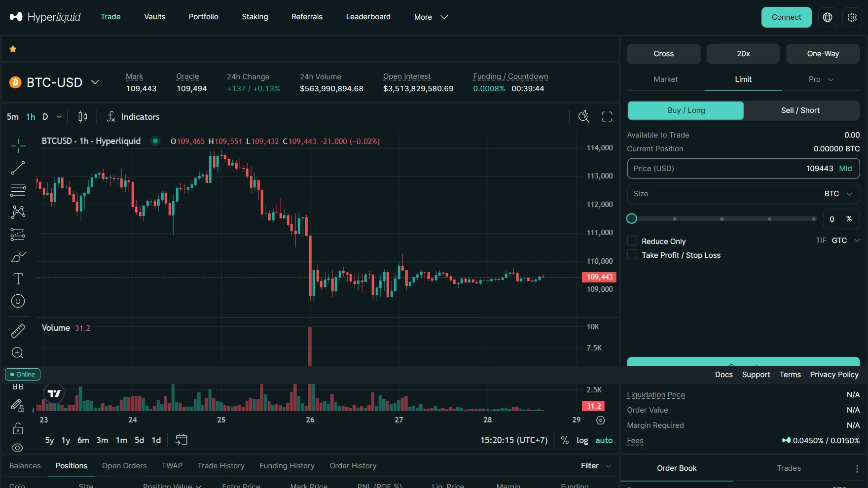Toggle lock all drawing tools
Screen dimensions: 868x488
pyautogui.click(x=18, y=428)
